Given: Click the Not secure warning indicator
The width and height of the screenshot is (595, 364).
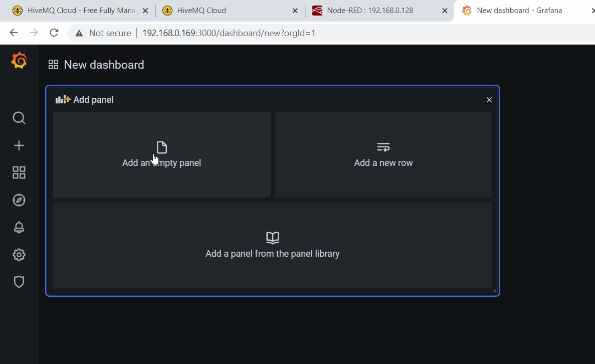Looking at the screenshot, I should (x=103, y=33).
